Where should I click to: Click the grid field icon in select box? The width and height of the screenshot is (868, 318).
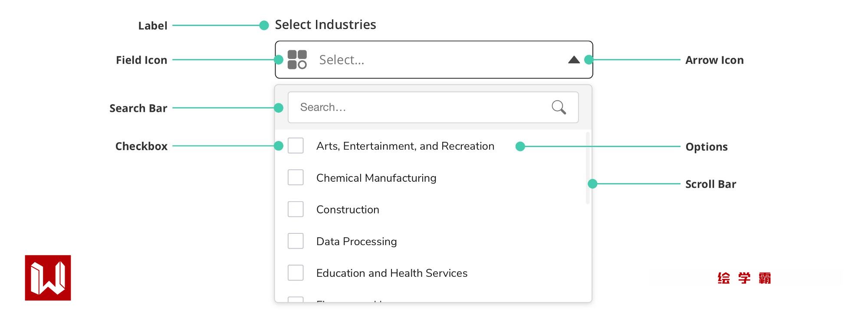297,60
